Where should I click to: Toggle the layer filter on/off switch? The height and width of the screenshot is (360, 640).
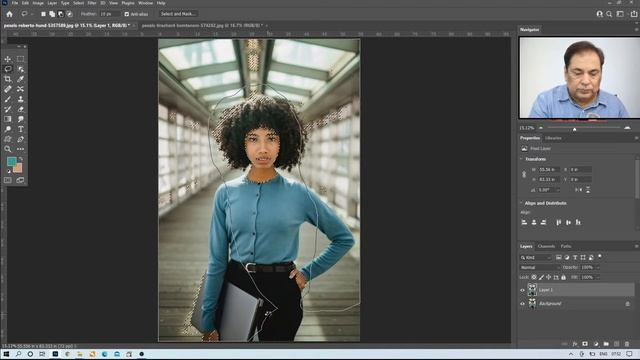coord(600,257)
